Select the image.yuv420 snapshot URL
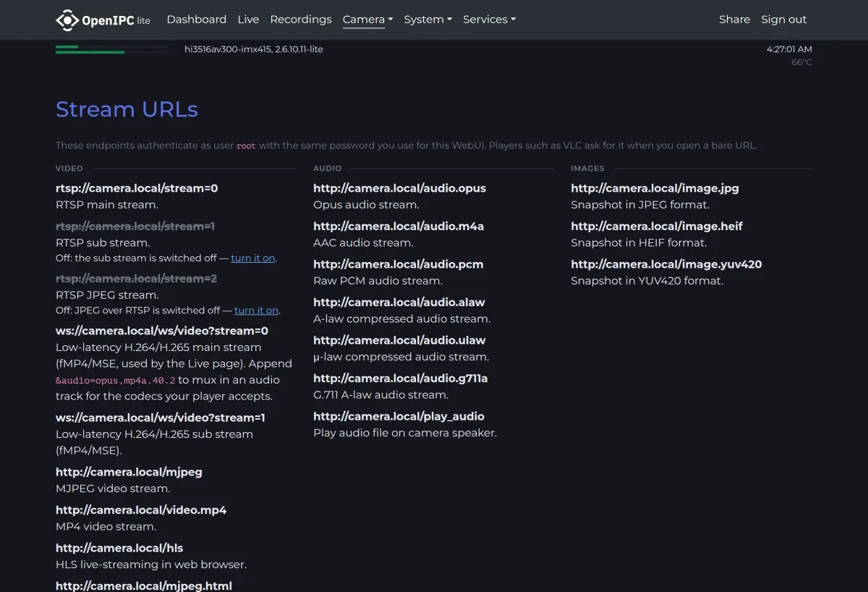This screenshot has width=868, height=592. tap(666, 264)
